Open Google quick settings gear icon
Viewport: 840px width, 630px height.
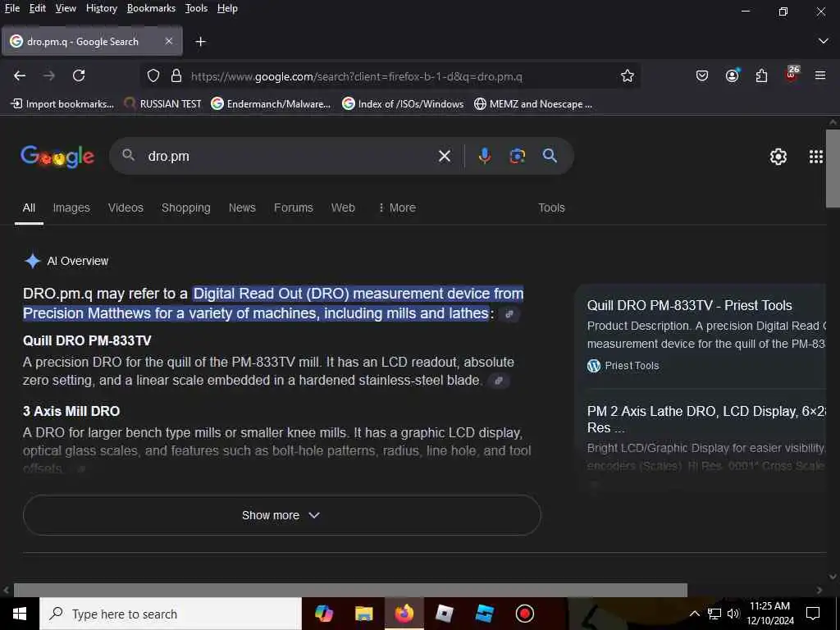pos(778,157)
